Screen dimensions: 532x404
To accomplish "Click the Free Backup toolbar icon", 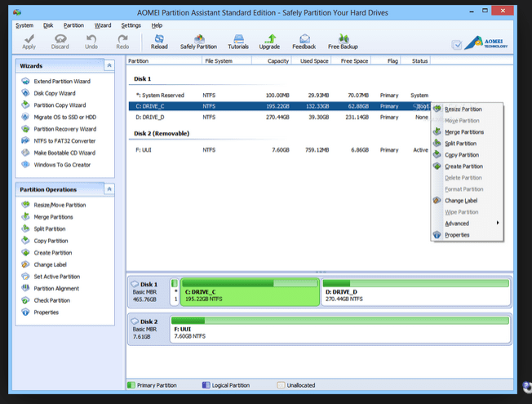I will (x=343, y=42).
